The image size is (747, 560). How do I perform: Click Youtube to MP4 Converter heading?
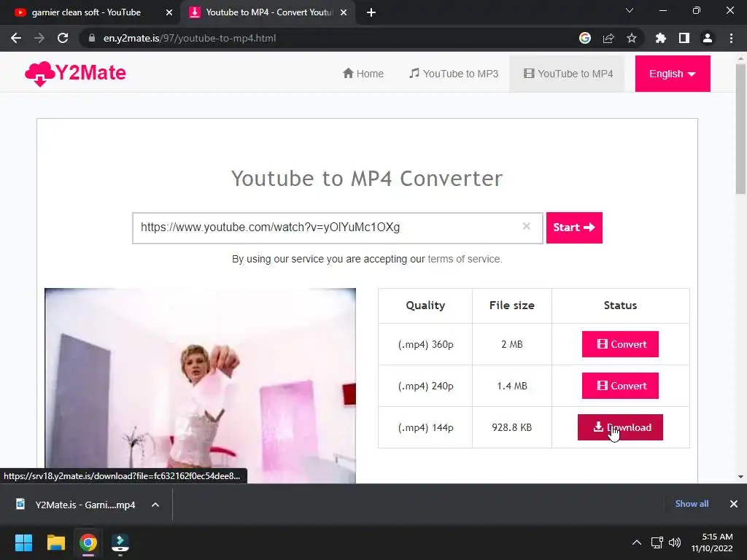tap(367, 179)
